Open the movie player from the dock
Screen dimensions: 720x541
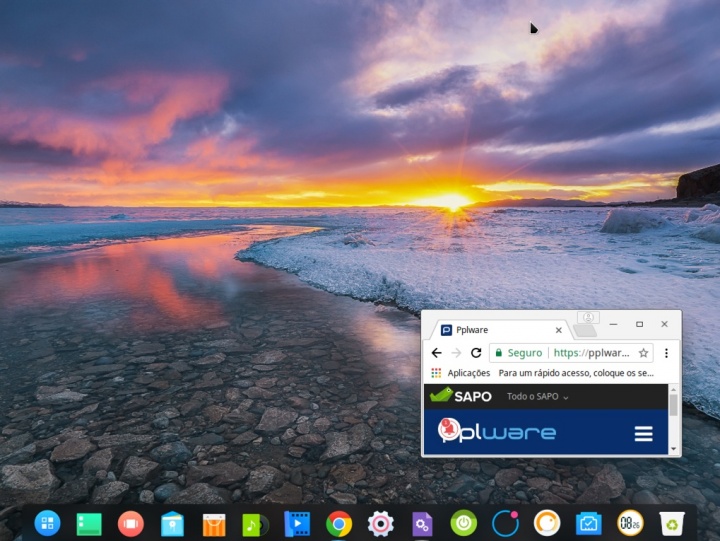297,523
